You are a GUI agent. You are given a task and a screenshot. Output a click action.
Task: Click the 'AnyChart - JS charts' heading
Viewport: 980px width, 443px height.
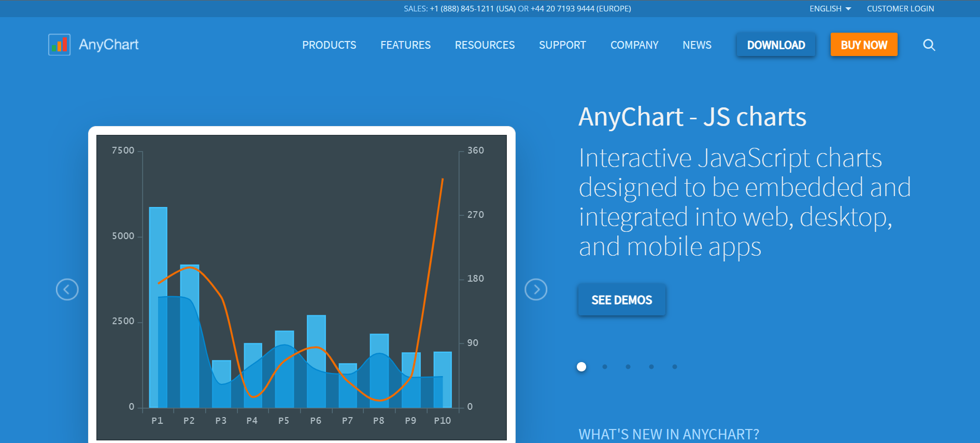692,117
